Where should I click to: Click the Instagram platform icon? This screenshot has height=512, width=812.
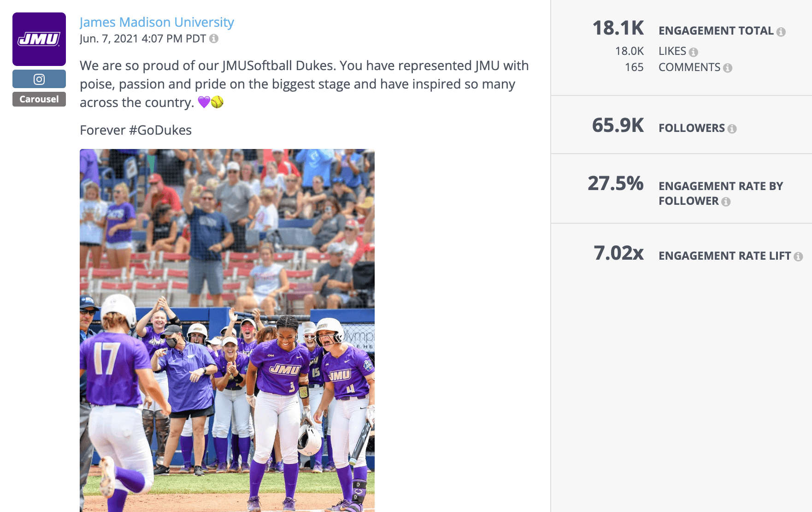tap(39, 78)
